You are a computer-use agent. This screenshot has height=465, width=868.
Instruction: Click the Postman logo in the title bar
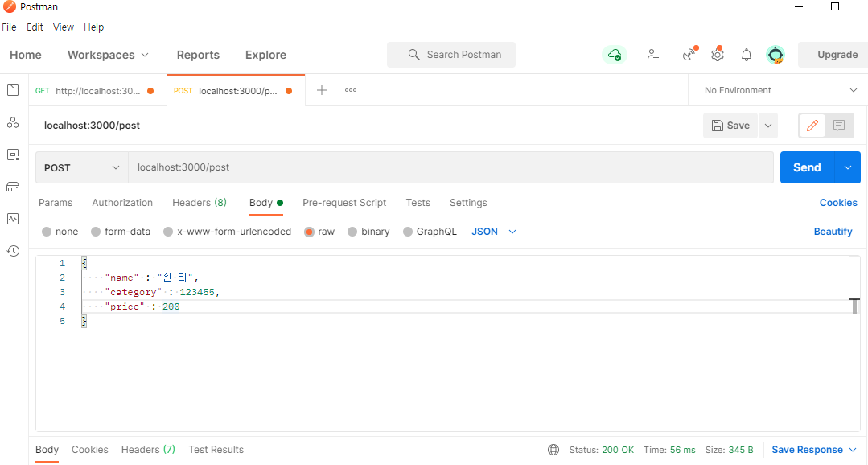pyautogui.click(x=10, y=6)
